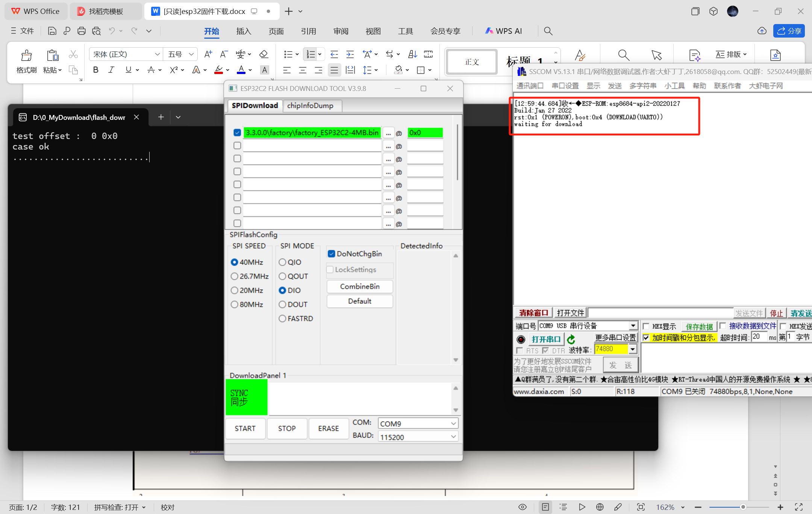The width and height of the screenshot is (812, 514).
Task: Switch to the chipInfoDump tab
Action: pyautogui.click(x=310, y=106)
